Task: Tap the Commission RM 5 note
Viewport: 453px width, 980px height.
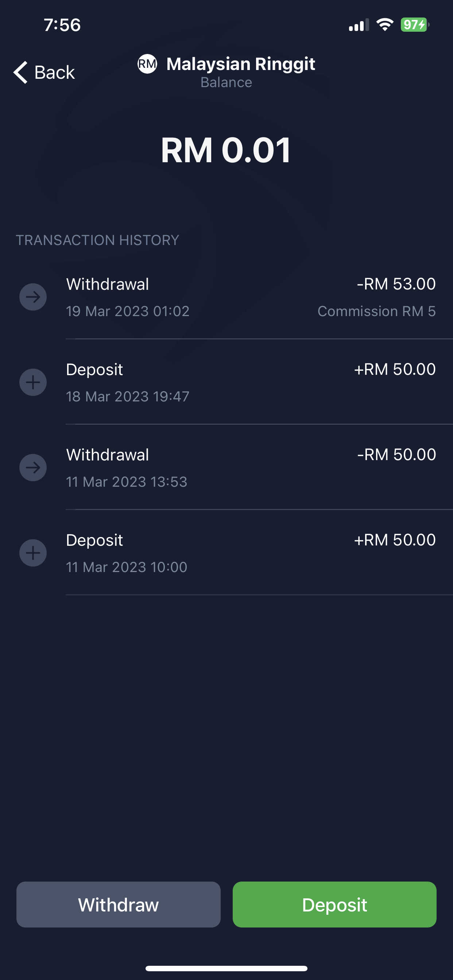Action: (x=376, y=311)
